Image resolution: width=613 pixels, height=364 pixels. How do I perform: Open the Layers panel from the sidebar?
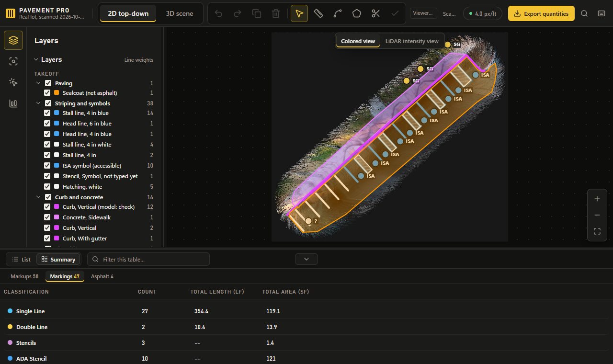point(13,40)
